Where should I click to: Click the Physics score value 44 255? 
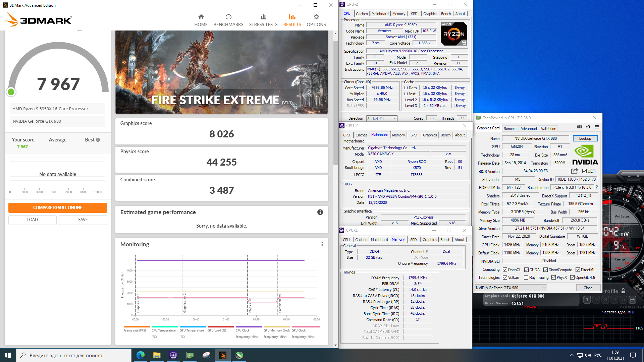click(222, 162)
